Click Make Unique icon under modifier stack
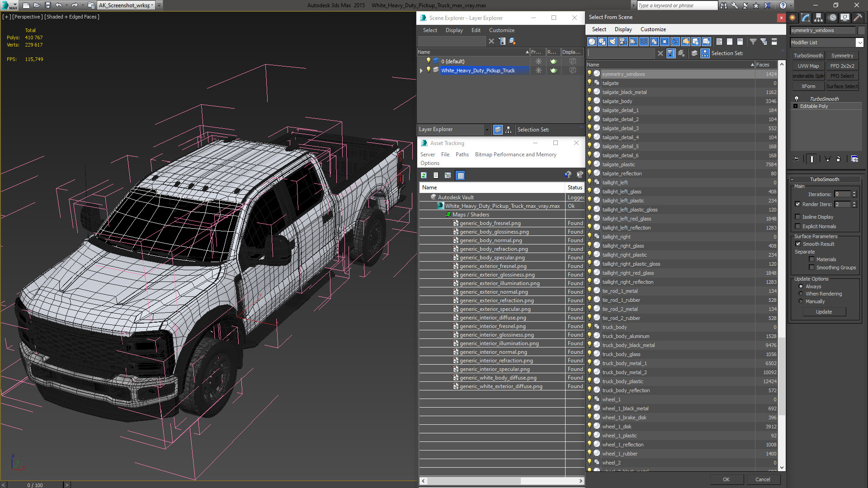 coord(827,159)
